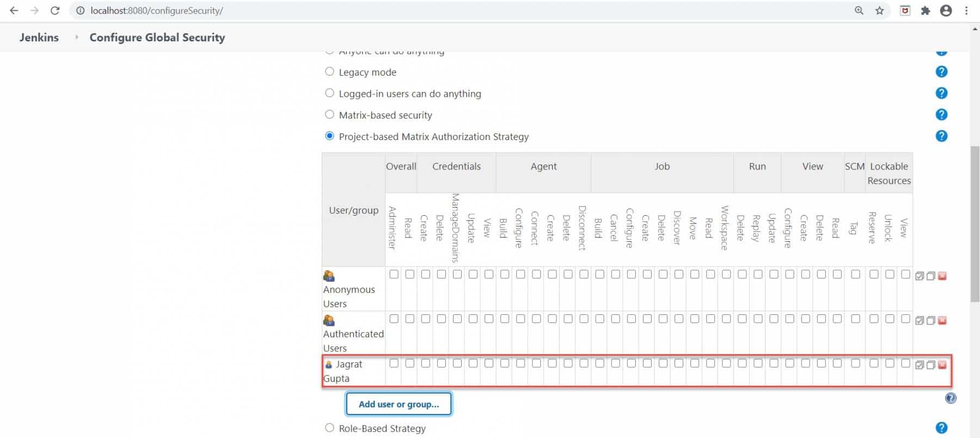980x438 pixels.
Task: Go to Jenkins home via breadcrumb
Action: coord(39,37)
